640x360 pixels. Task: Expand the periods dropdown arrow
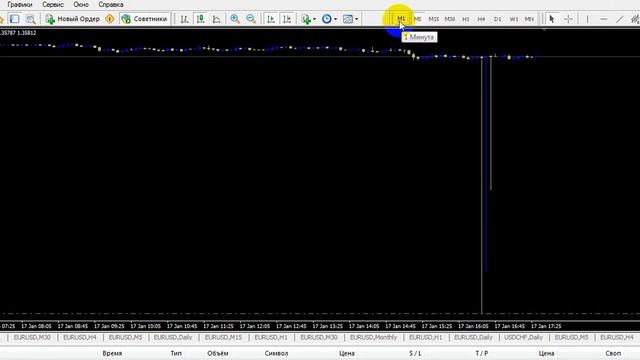click(x=336, y=19)
